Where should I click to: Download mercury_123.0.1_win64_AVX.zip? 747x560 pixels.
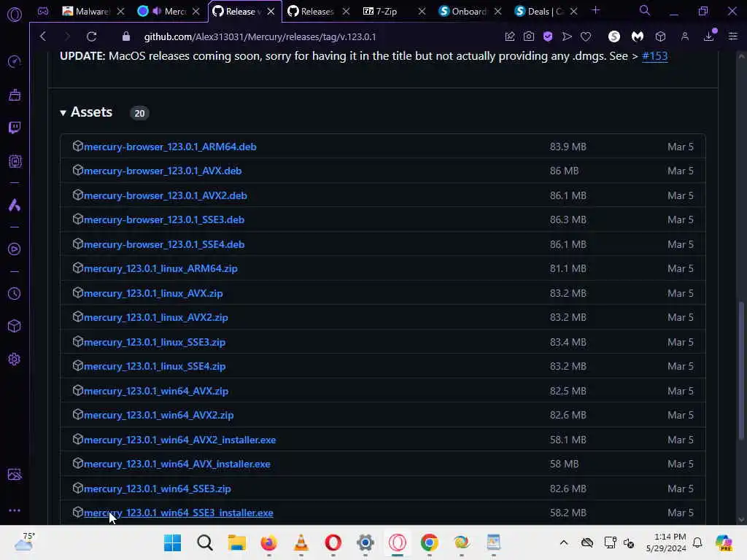(156, 391)
